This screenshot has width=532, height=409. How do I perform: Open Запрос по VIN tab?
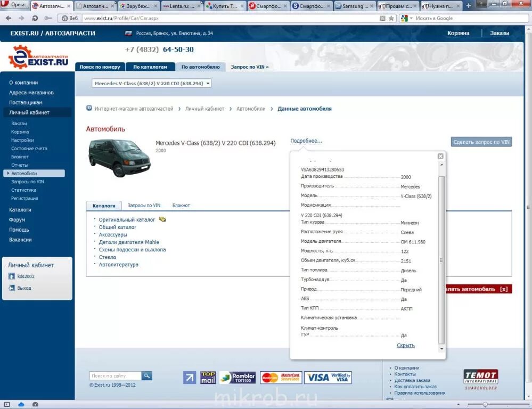point(250,67)
